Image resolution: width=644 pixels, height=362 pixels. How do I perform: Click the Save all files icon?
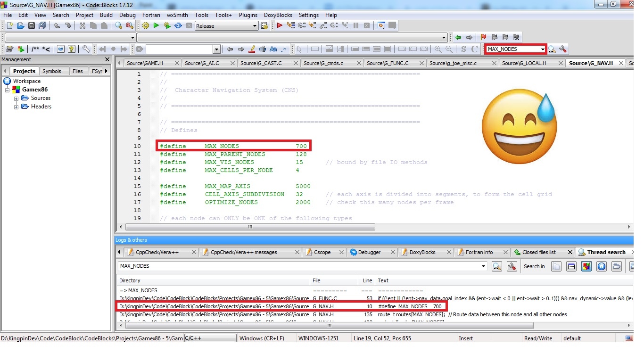coord(41,25)
